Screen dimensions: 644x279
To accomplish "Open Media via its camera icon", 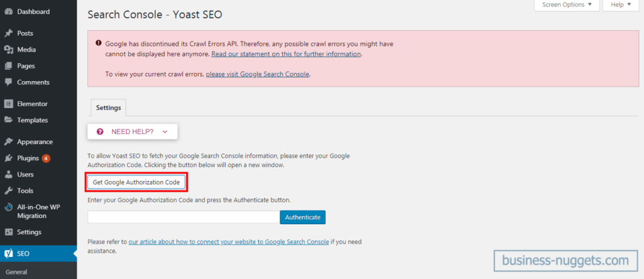I will pyautogui.click(x=8, y=50).
